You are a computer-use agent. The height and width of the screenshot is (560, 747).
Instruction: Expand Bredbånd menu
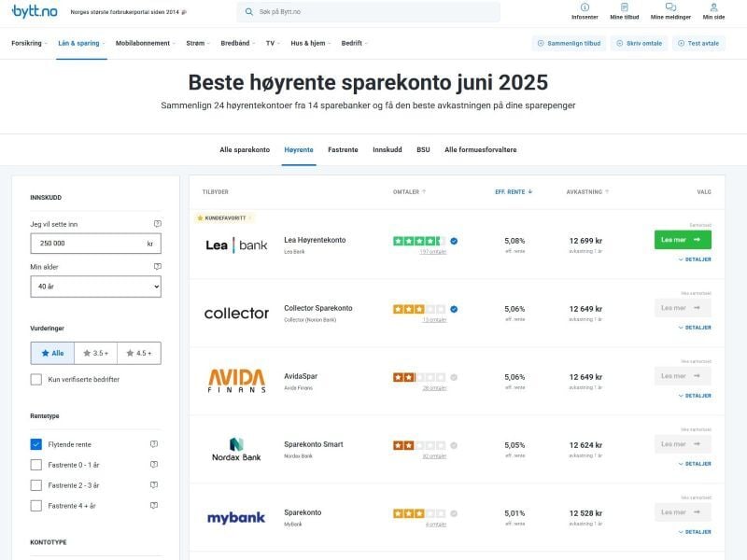coord(238,43)
